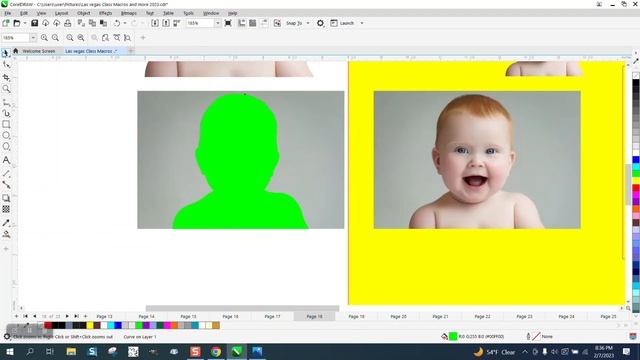Pick cyan swatch in document palette
The image size is (640, 360).
click(111, 325)
